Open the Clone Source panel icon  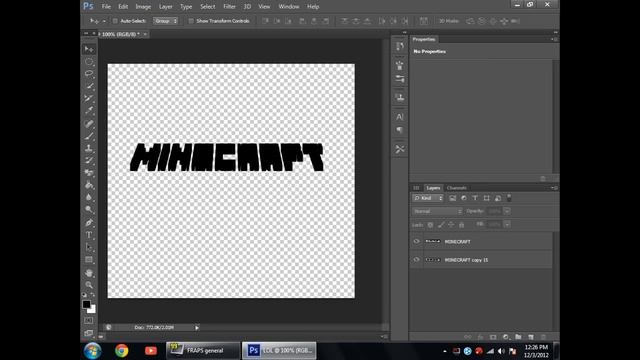(x=400, y=98)
